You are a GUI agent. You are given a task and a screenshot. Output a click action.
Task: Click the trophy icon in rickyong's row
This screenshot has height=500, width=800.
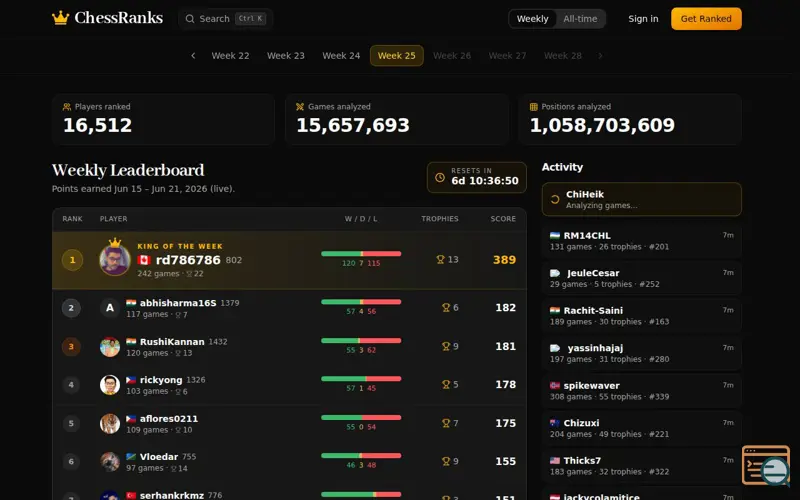(x=446, y=384)
